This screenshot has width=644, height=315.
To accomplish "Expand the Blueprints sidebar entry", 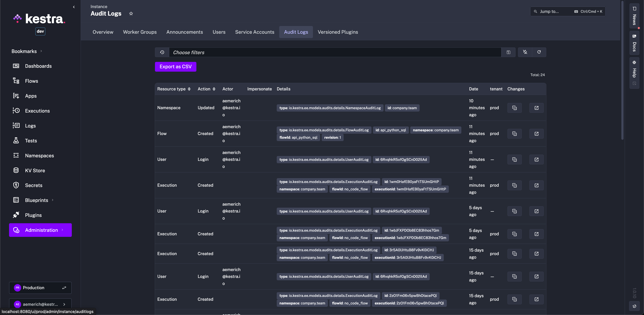I will coord(52,200).
